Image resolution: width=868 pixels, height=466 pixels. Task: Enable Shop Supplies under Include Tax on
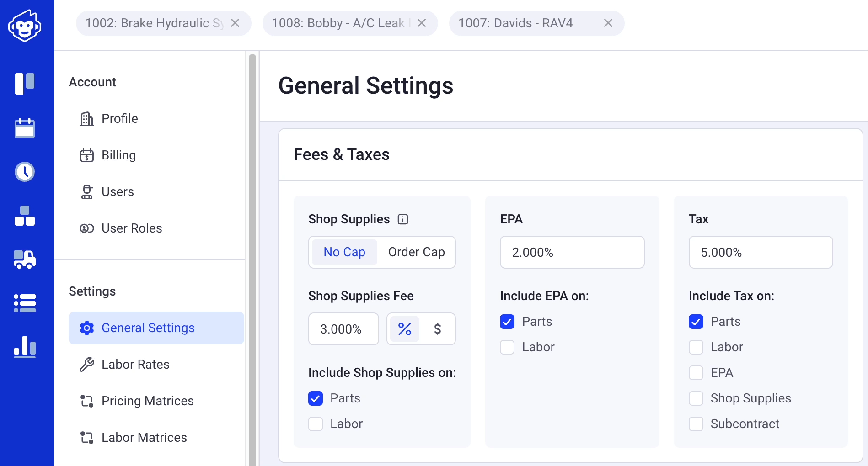point(696,398)
